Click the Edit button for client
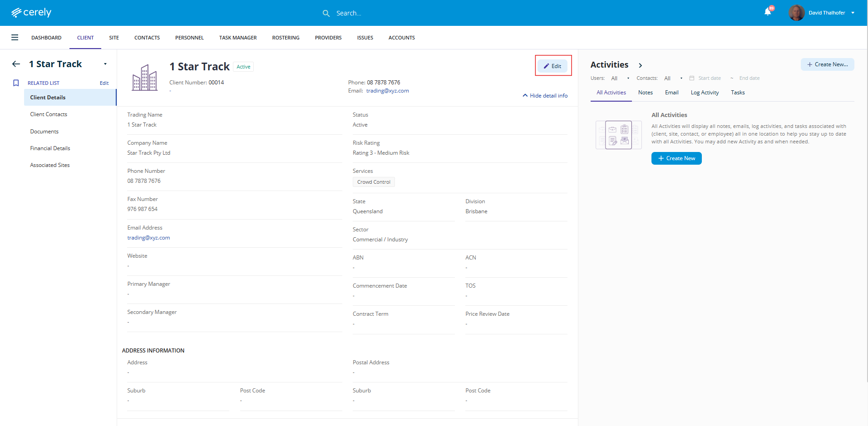Viewport: 868px width, 426px height. [552, 66]
